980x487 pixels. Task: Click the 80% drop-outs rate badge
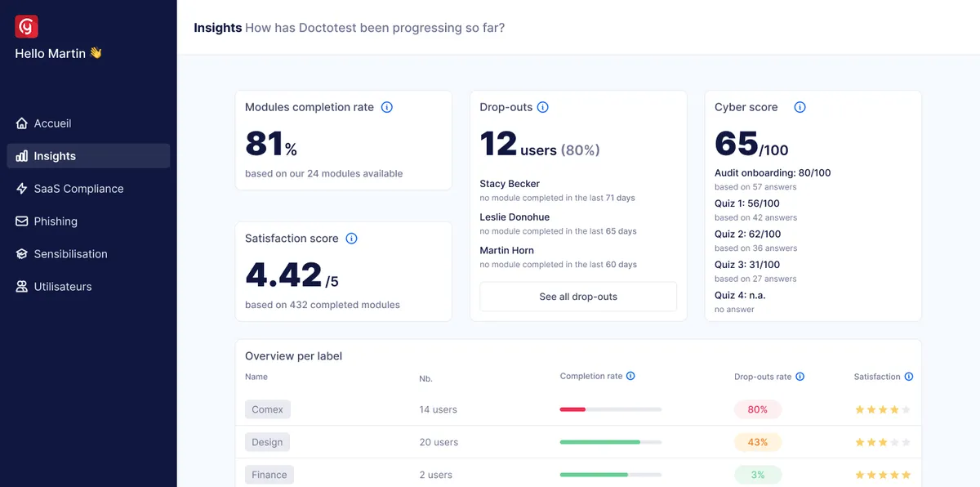757,409
